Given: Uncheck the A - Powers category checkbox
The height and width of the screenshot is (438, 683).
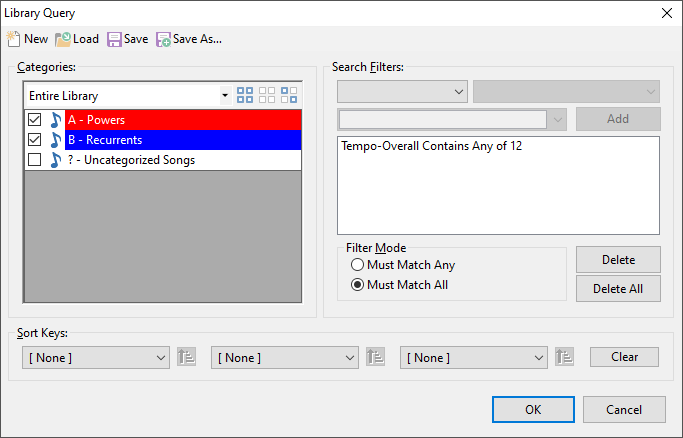Looking at the screenshot, I should coord(34,119).
